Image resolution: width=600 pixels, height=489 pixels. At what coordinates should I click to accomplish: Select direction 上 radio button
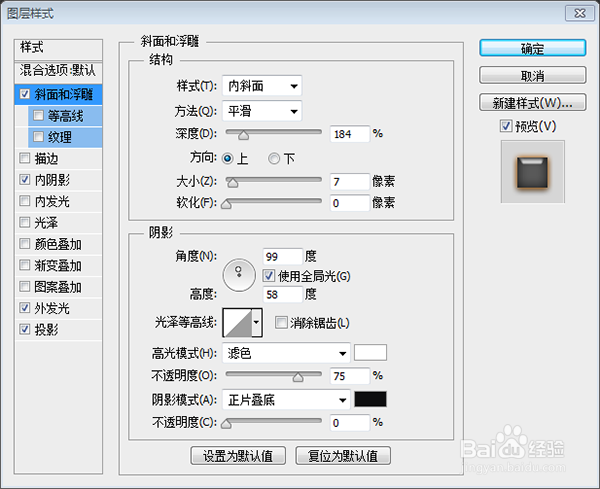228,158
